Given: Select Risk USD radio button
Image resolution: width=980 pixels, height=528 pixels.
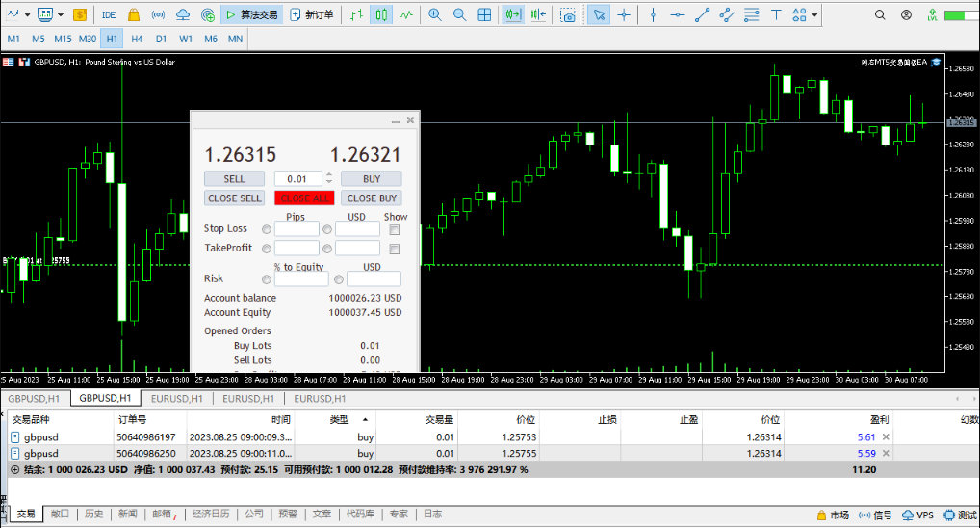Looking at the screenshot, I should (339, 279).
